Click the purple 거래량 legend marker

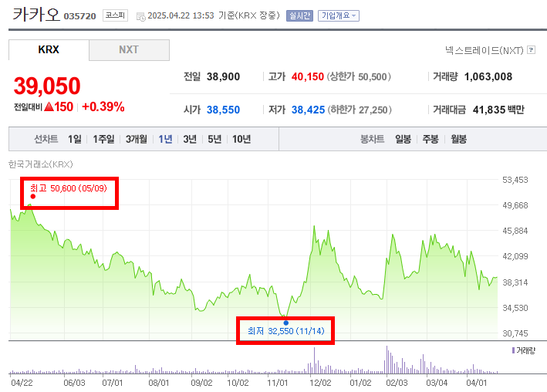(x=513, y=350)
